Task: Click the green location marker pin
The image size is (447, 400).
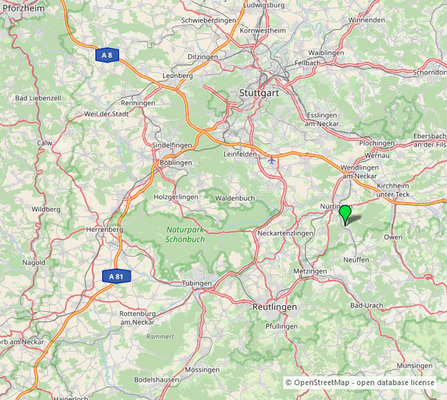Action: (345, 215)
